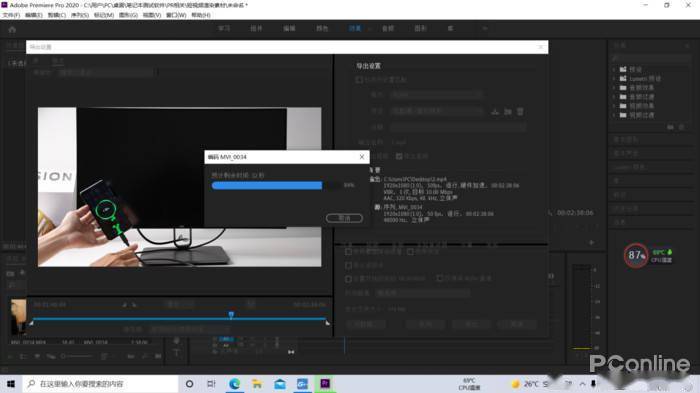The height and width of the screenshot is (393, 700).
Task: Click the 元数据 button in export settings
Action: click(366, 324)
